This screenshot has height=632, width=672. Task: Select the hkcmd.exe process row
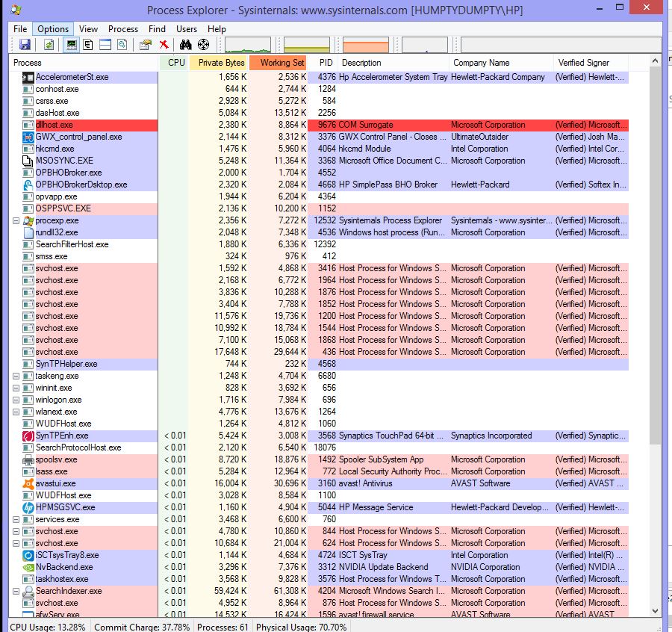[x=319, y=149]
